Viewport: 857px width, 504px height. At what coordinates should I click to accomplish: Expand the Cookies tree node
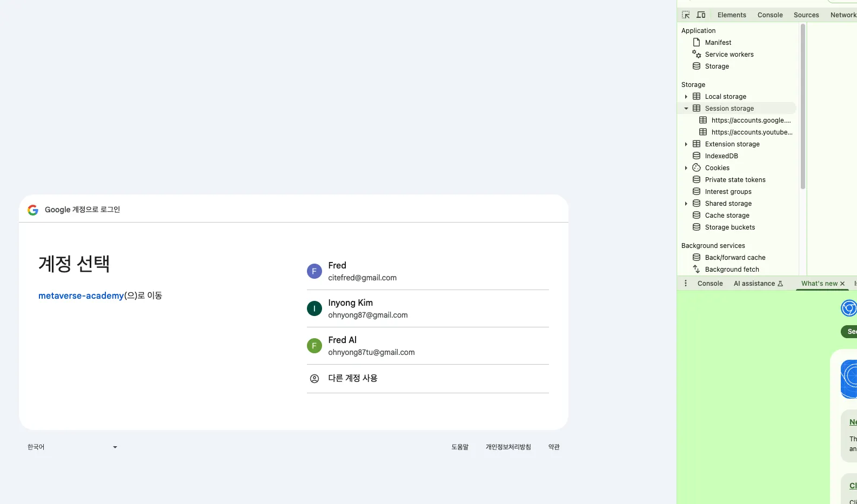(686, 168)
